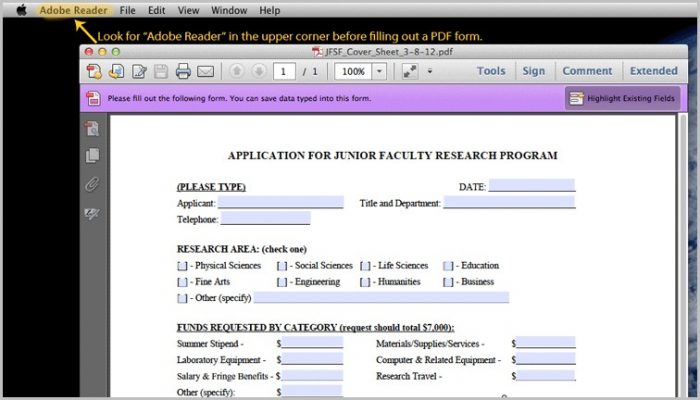Check the Engineering box
This screenshot has width=700, height=400.
(282, 282)
